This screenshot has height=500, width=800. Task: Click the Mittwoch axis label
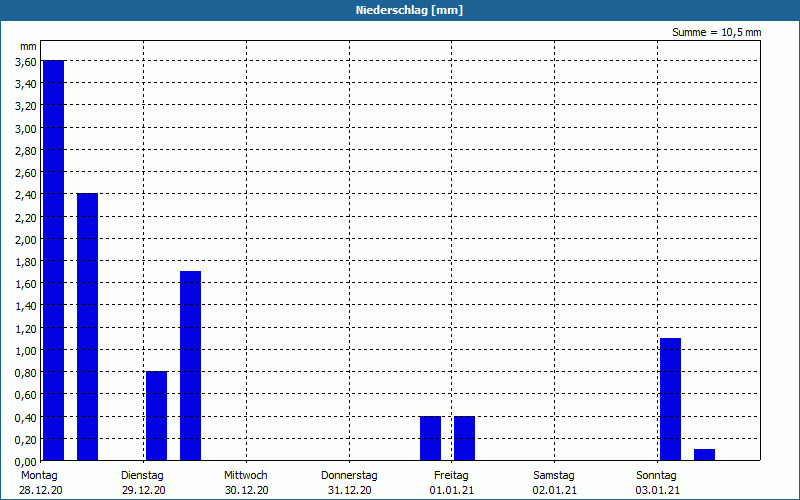pyautogui.click(x=246, y=476)
